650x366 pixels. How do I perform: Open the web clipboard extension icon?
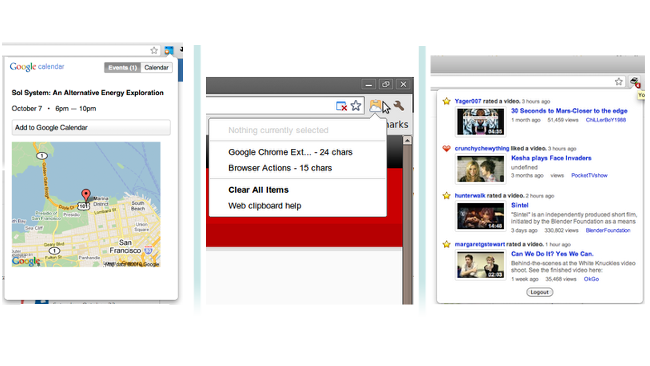coord(375,106)
